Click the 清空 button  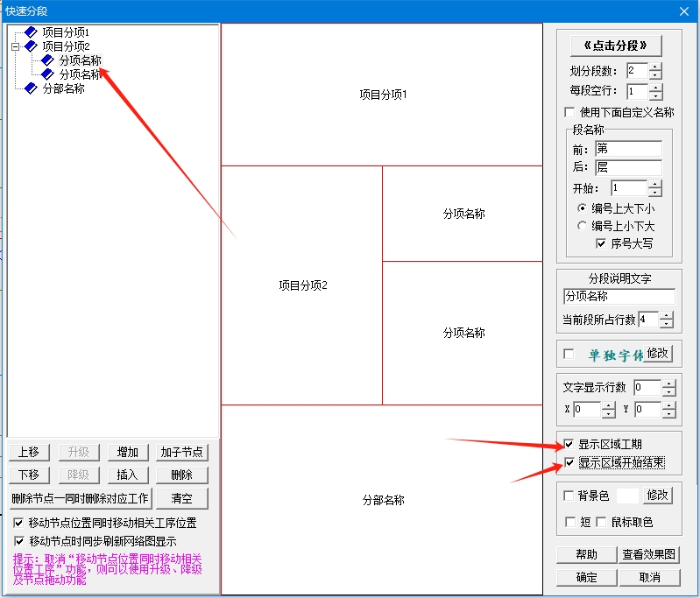[181, 498]
